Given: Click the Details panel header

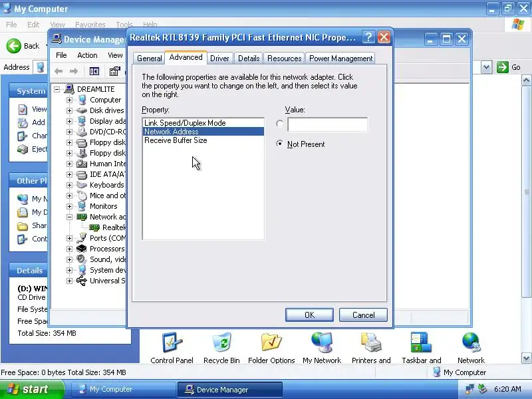Looking at the screenshot, I should [29, 271].
